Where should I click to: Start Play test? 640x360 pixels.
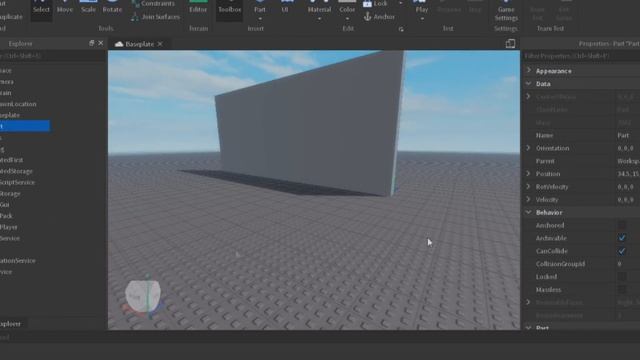point(422,7)
